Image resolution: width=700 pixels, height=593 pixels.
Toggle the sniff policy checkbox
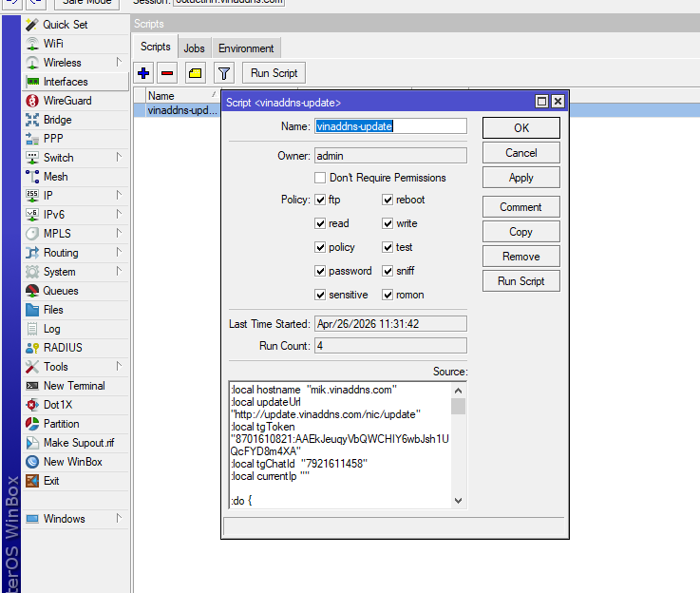pyautogui.click(x=388, y=271)
